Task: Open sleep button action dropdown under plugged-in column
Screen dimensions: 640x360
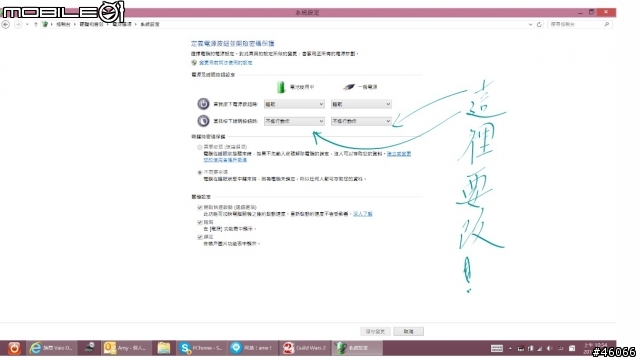Action: click(361, 121)
